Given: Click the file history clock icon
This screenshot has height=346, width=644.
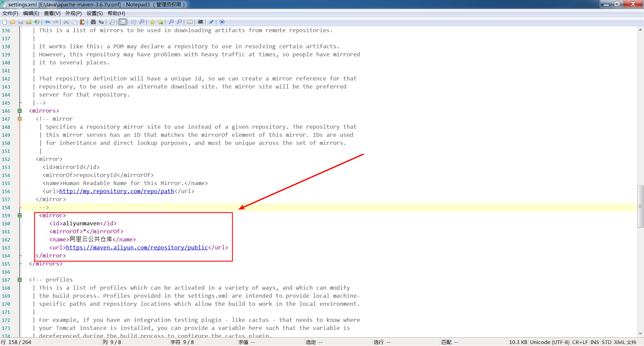Looking at the screenshot, I should coord(37,22).
